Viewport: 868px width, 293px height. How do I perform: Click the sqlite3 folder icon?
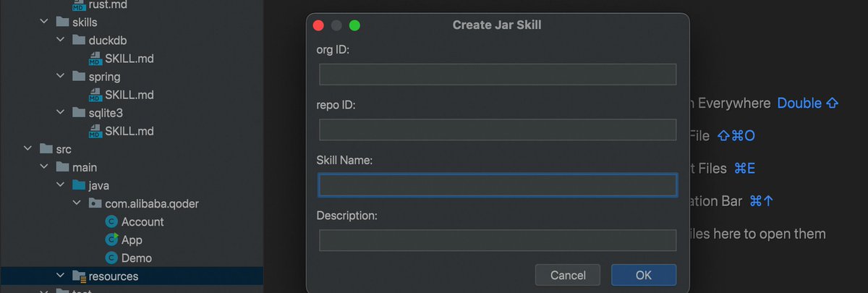click(78, 113)
